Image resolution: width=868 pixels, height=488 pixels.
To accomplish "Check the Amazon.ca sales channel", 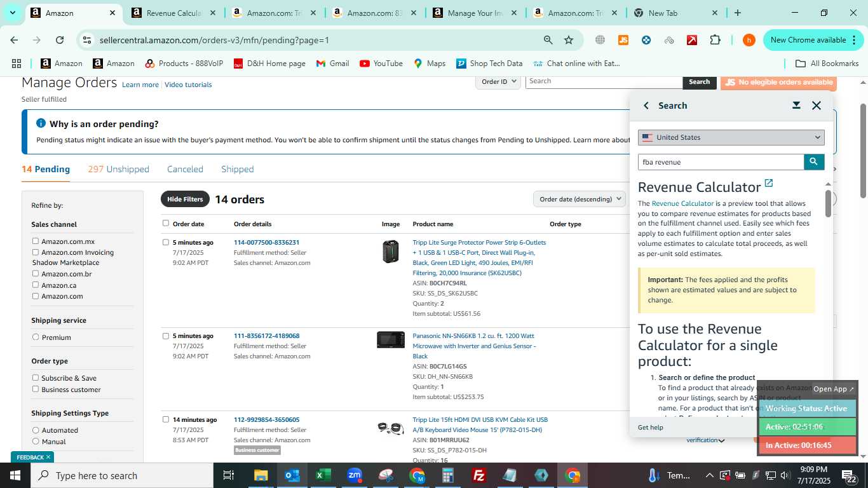I will point(36,285).
